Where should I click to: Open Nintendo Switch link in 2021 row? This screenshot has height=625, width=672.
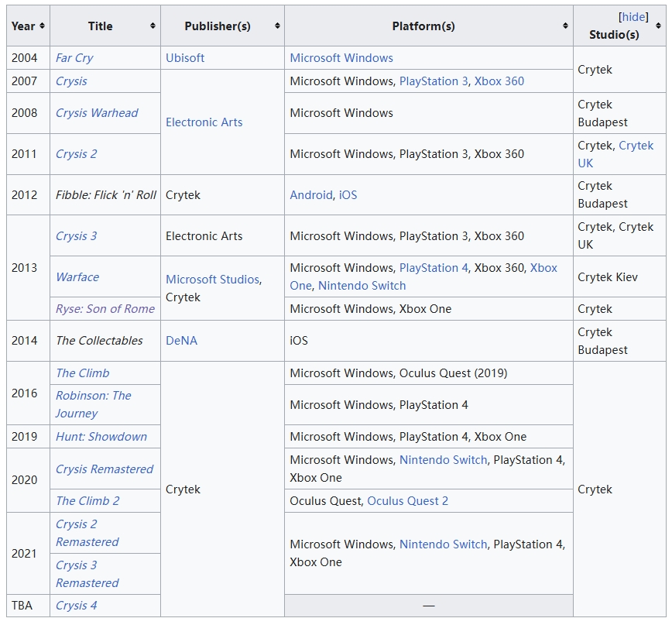(x=443, y=544)
